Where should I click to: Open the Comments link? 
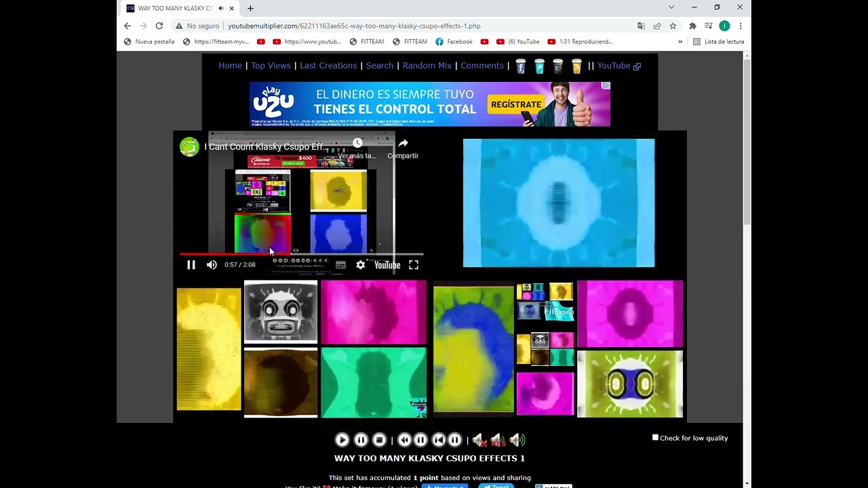(482, 66)
